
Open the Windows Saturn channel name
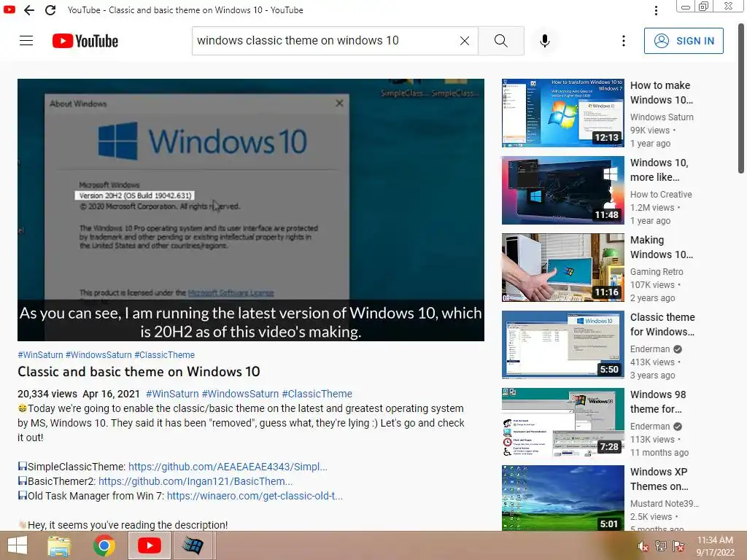click(662, 117)
